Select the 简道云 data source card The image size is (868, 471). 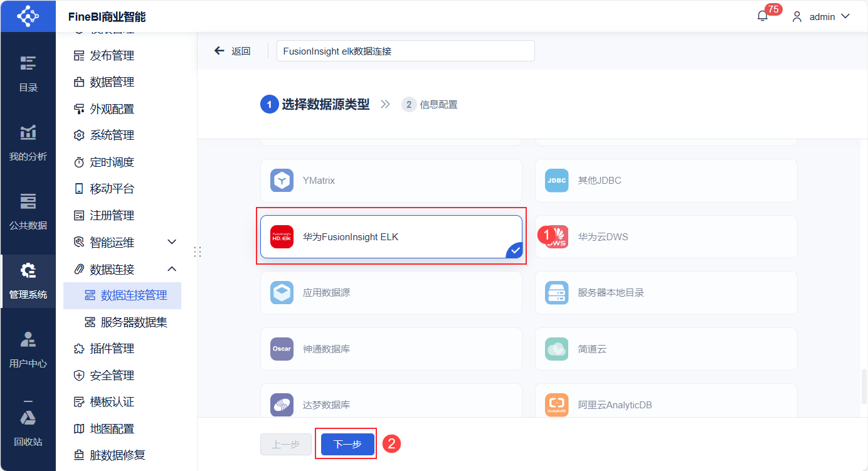coord(666,349)
